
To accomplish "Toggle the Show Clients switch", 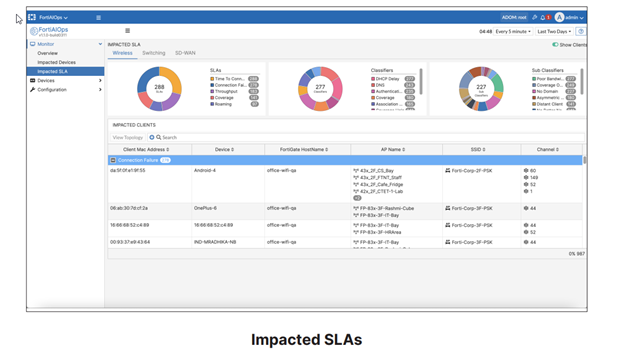I will pyautogui.click(x=555, y=45).
